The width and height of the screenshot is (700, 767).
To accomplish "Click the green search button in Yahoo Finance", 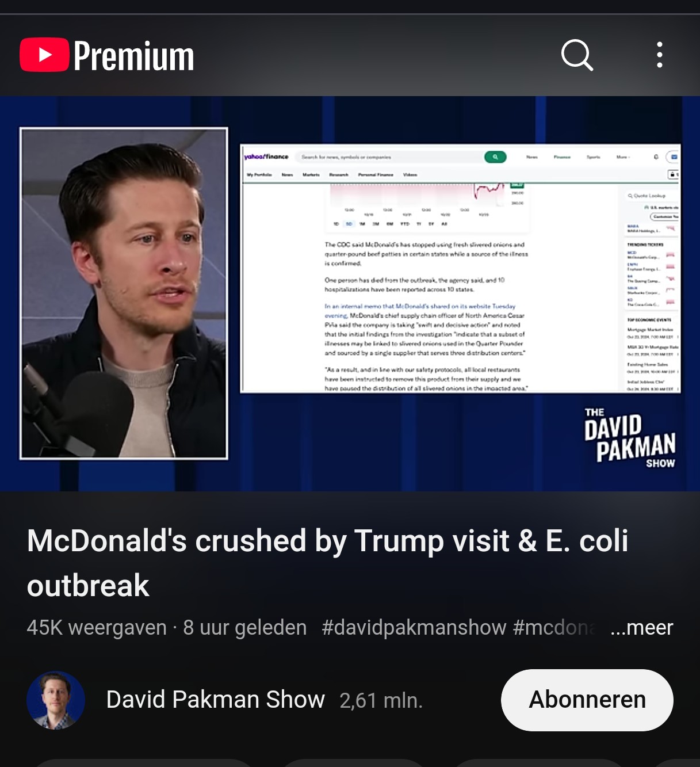I will (495, 157).
